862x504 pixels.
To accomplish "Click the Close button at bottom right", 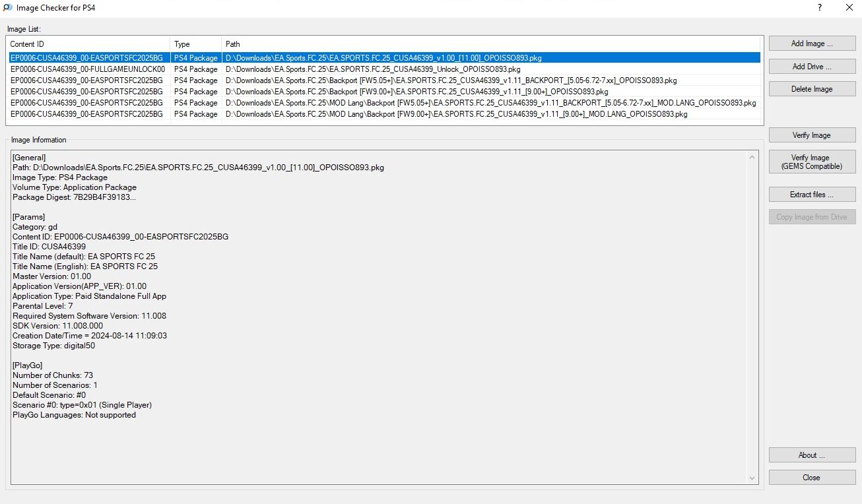I will (812, 478).
